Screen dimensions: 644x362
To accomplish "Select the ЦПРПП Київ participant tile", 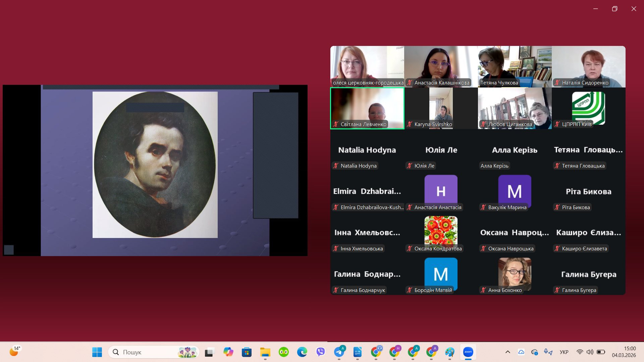I will [589, 108].
